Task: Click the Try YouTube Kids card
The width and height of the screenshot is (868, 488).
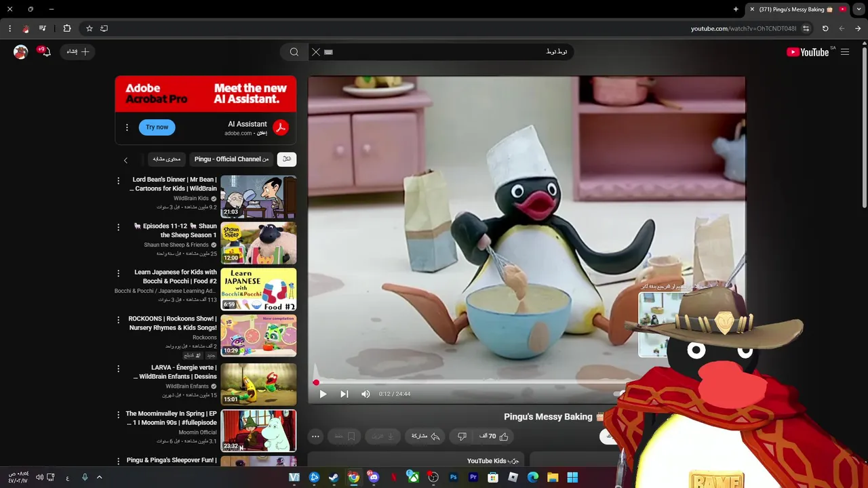Action: (x=416, y=461)
